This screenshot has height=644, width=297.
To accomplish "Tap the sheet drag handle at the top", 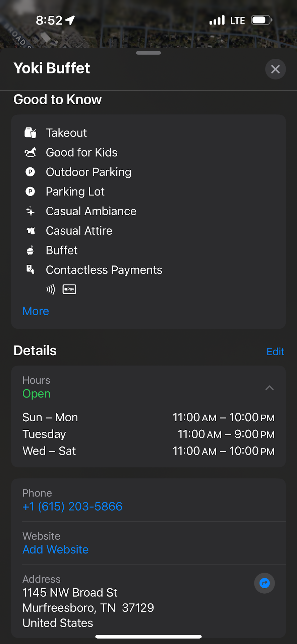I will [148, 53].
